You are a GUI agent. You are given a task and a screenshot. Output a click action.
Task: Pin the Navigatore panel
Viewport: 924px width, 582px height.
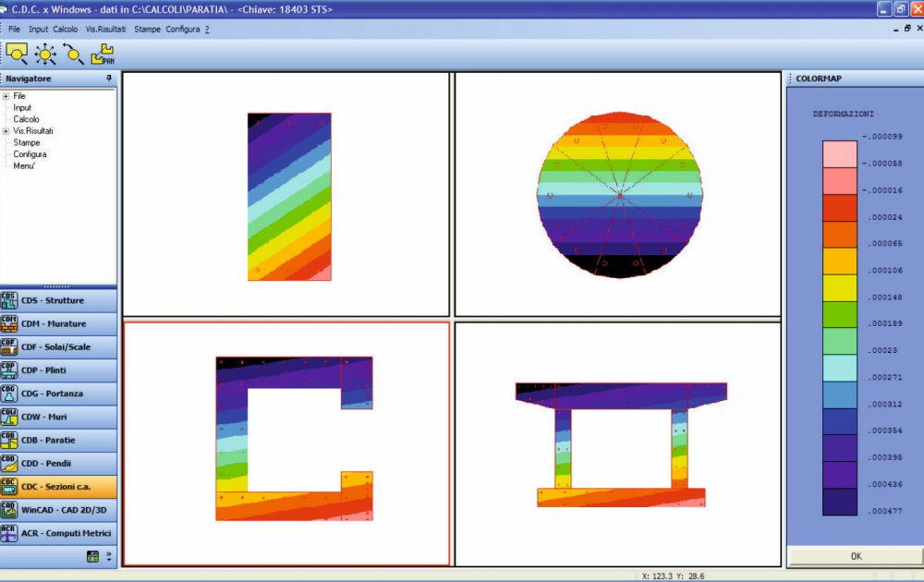point(109,79)
